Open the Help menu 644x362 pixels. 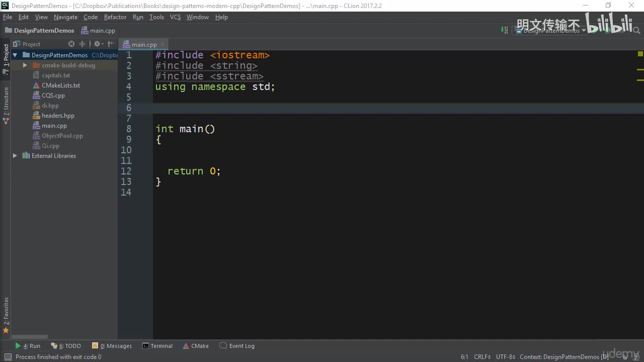tap(221, 17)
